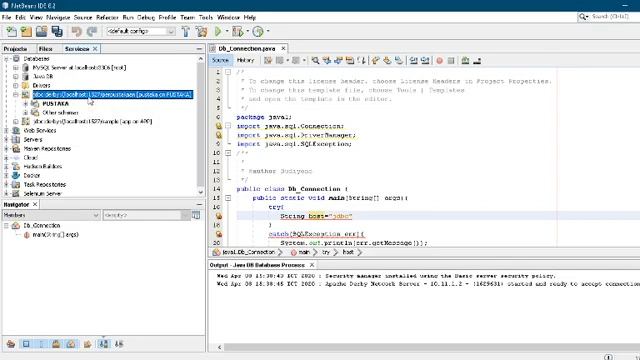Click the Save All toolbar icon
The width and height of the screenshot is (640, 360).
click(57, 31)
